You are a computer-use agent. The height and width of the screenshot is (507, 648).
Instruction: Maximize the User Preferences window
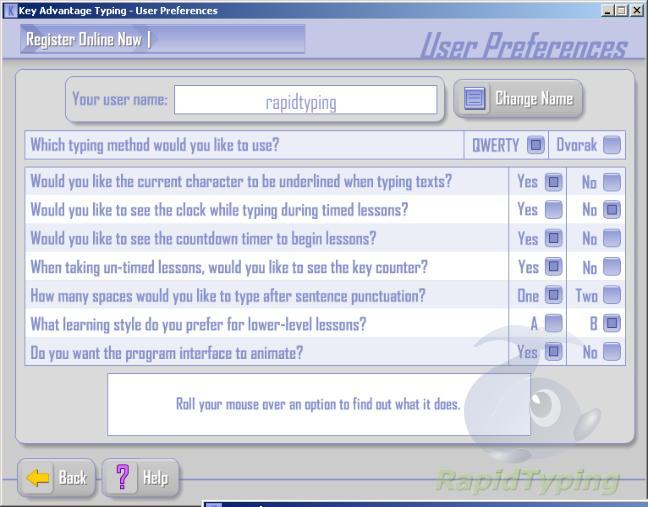(621, 10)
